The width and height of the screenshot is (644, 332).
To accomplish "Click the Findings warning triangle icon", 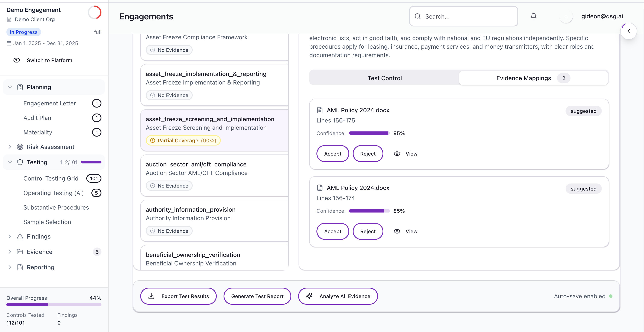I will [20, 236].
